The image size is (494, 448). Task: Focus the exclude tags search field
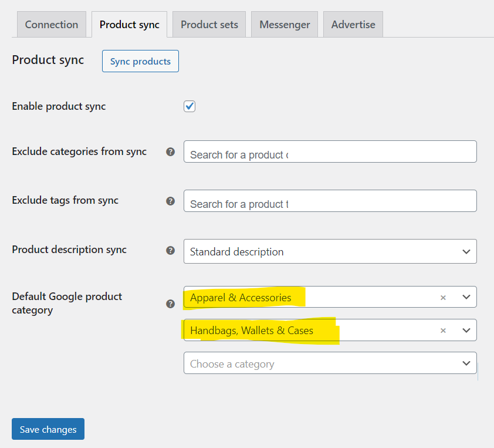pos(330,201)
